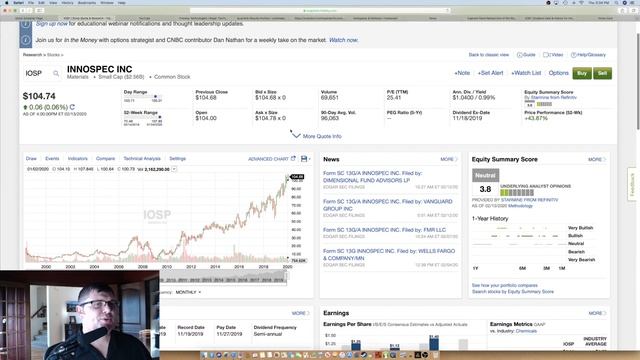
Task: Open the Compare chart menu
Action: point(105,158)
